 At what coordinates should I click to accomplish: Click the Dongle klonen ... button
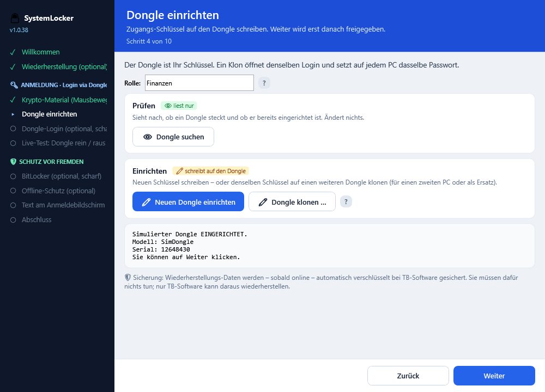(292, 202)
